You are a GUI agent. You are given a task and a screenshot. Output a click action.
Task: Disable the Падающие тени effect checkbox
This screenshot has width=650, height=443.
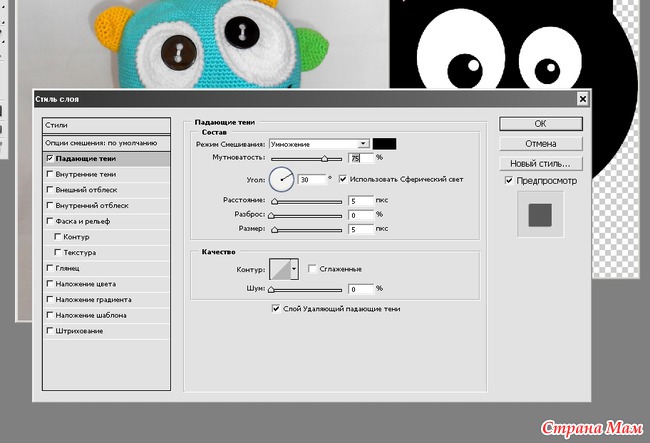pyautogui.click(x=51, y=159)
